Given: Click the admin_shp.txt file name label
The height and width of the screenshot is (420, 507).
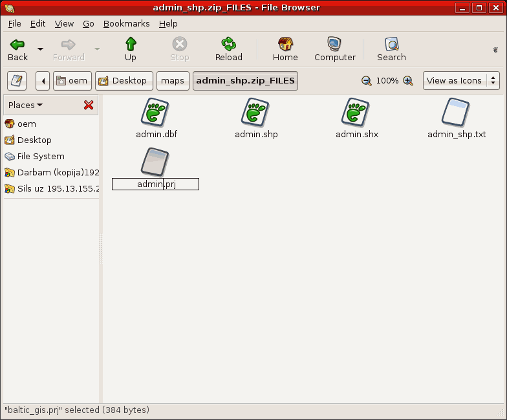Looking at the screenshot, I should coord(457,135).
